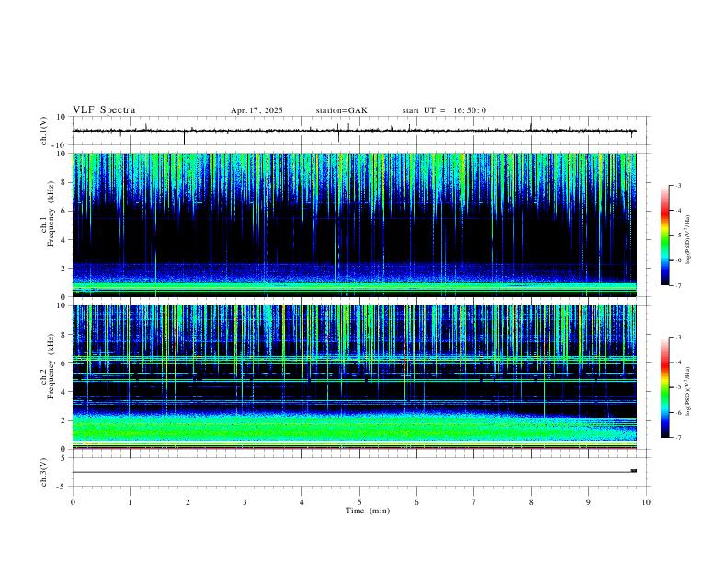Click the ch.3 flat signal line
Image resolution: width=728 pixels, height=563 pixels.
click(x=354, y=472)
